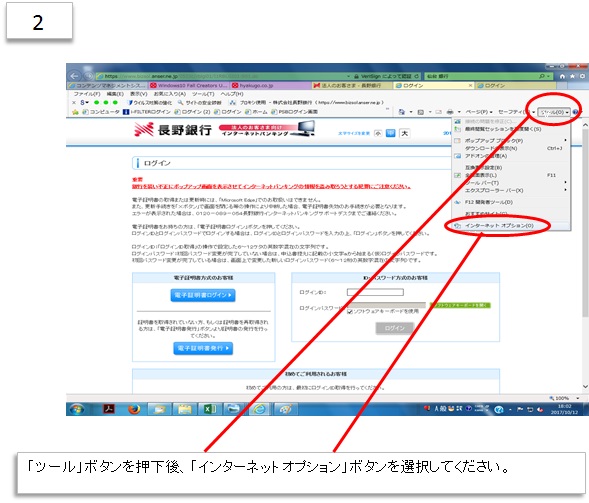Open the PSBログイン画面 favorites link
The height and width of the screenshot is (503, 589).
point(294,112)
